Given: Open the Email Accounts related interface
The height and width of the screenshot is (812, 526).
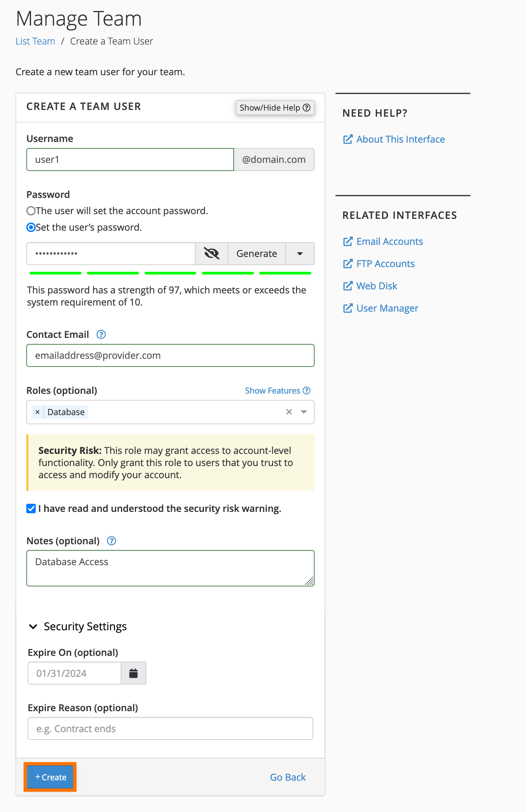Looking at the screenshot, I should pos(383,241).
